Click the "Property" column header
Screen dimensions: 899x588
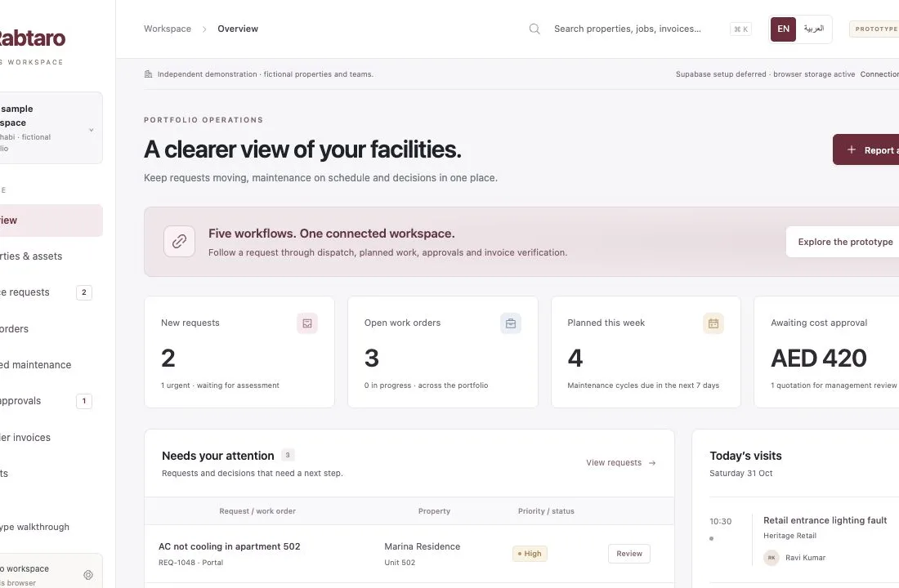(434, 511)
